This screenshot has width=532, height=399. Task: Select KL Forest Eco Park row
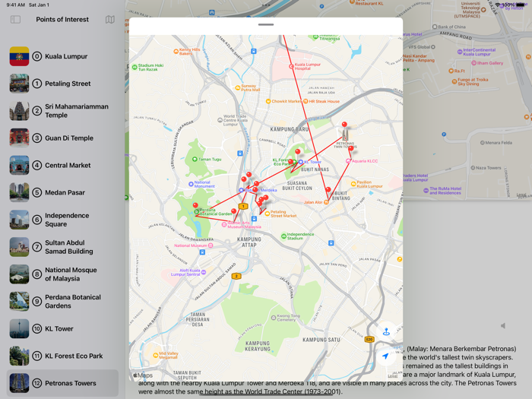pyautogui.click(x=62, y=356)
